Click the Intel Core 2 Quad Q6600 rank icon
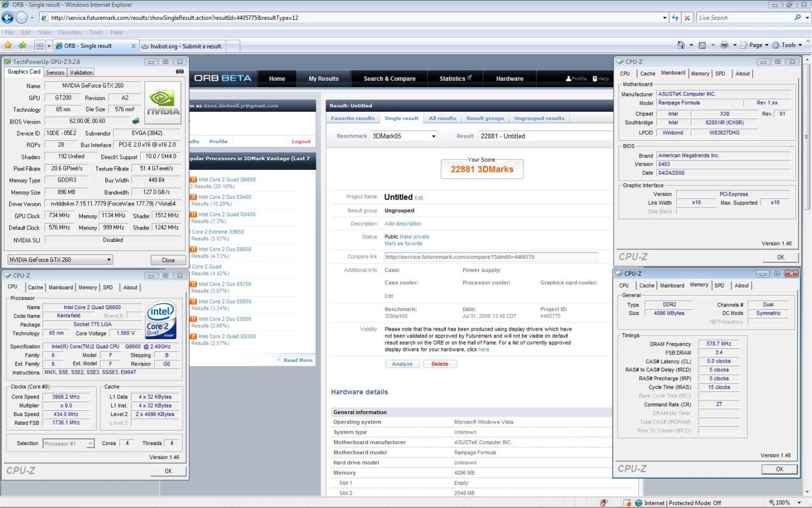812x508 pixels. [193, 180]
